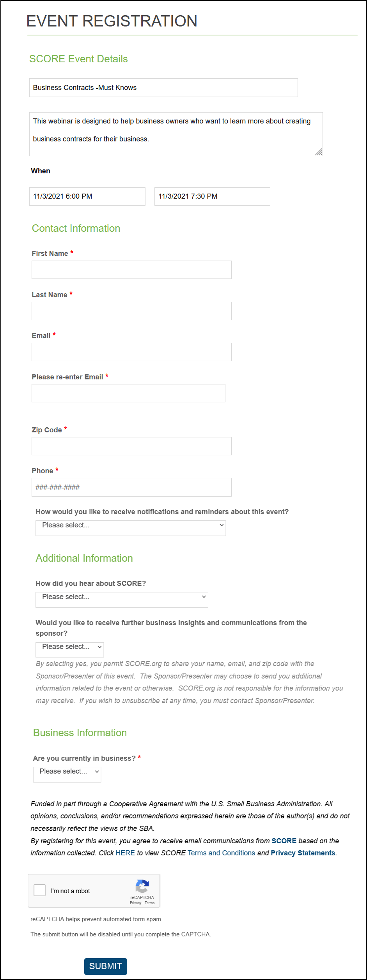Focus the First Name input field
Viewport: 367px width, 980px height.
pyautogui.click(x=131, y=270)
